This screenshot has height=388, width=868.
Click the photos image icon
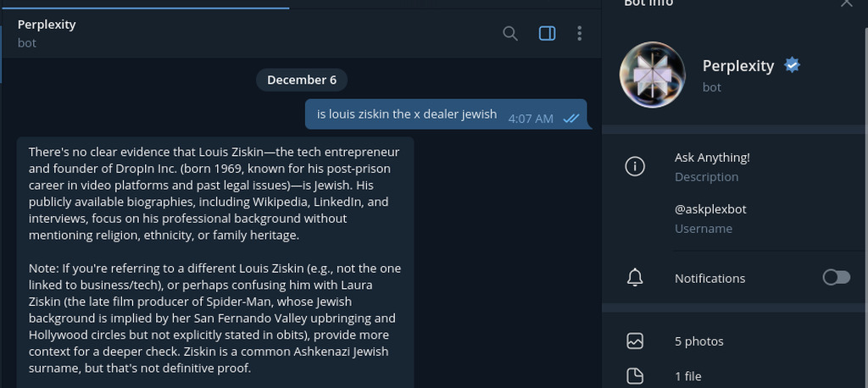coord(635,341)
